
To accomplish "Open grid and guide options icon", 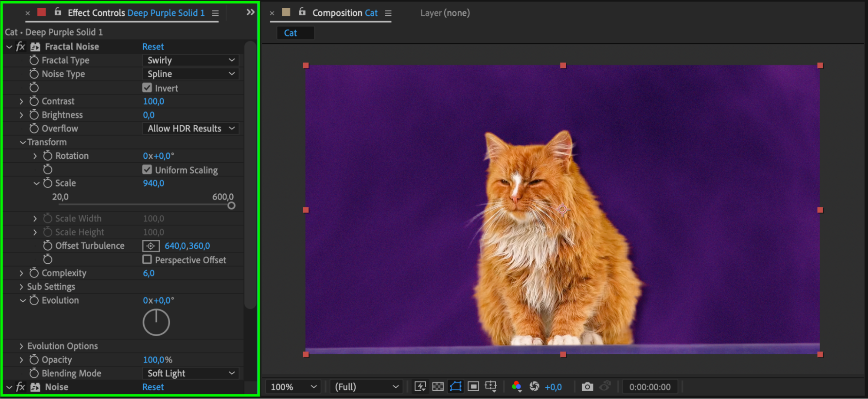I will [x=491, y=386].
